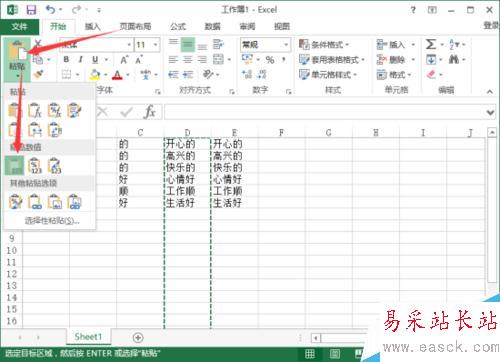Choose the Transpose paste option
The width and height of the screenshot is (500, 362).
[54, 130]
